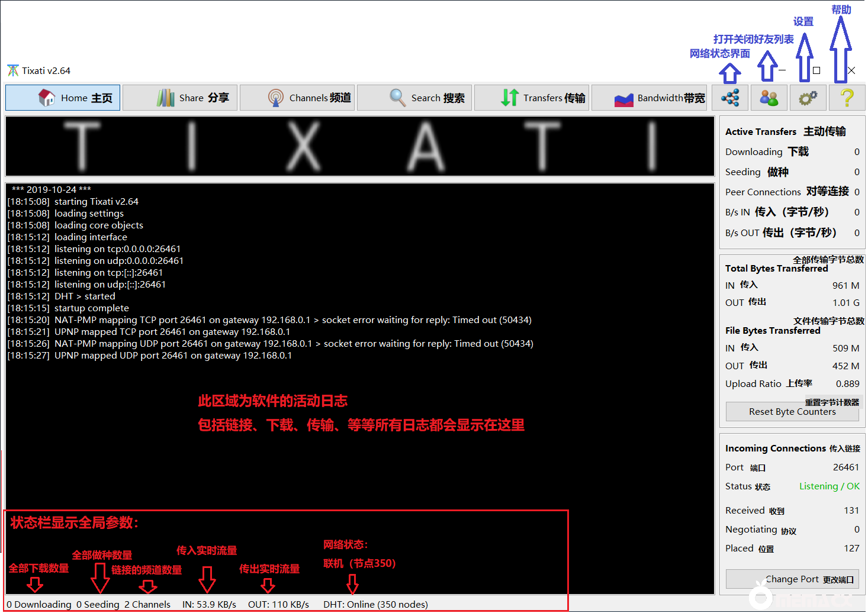Viewport: 868px width, 613px height.
Task: Click the Change Port button
Action: 792,579
